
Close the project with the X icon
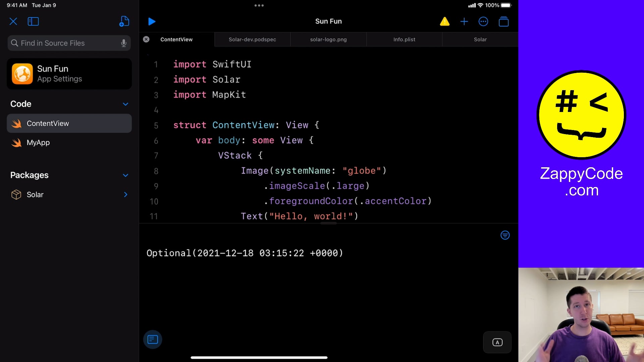(13, 21)
